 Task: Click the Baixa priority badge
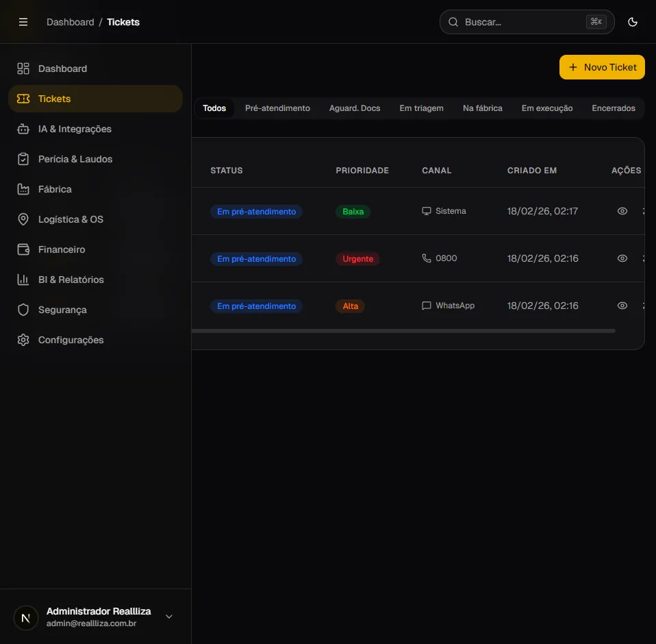tap(353, 212)
